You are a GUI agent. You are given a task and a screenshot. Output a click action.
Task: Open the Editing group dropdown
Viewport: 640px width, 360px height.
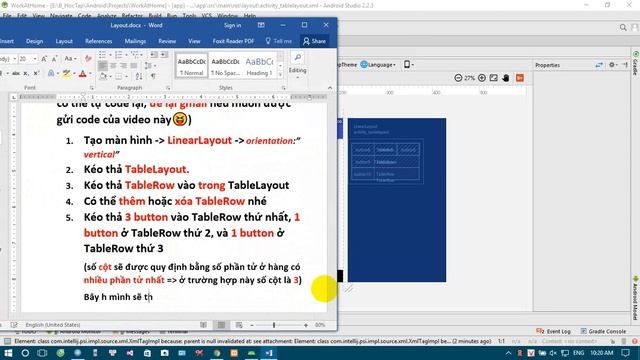(x=298, y=65)
